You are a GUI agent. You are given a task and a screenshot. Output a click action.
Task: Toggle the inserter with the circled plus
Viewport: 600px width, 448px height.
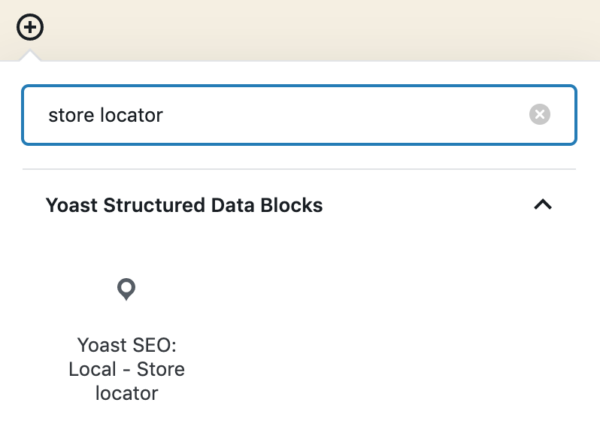[30, 27]
